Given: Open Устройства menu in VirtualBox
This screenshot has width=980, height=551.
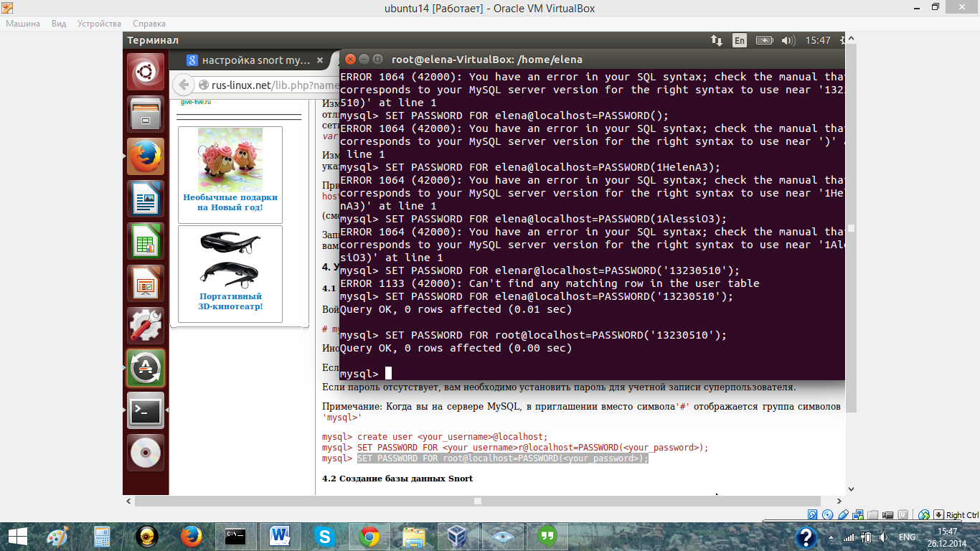Looking at the screenshot, I should pyautogui.click(x=99, y=24).
